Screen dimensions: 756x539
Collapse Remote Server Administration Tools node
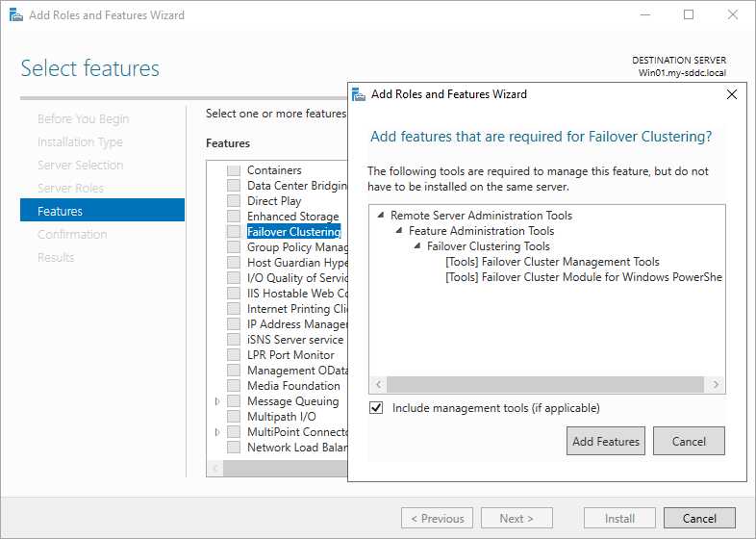(381, 216)
